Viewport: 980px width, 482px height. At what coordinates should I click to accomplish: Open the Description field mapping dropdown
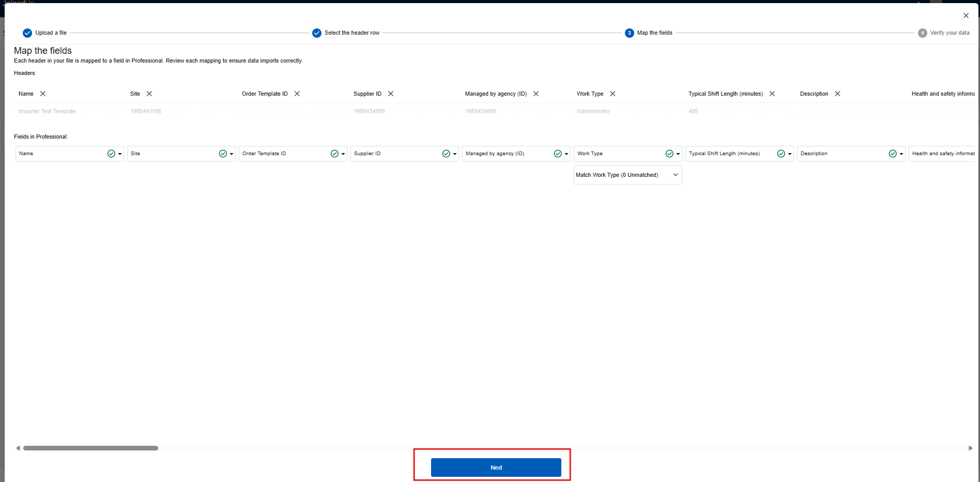(901, 154)
